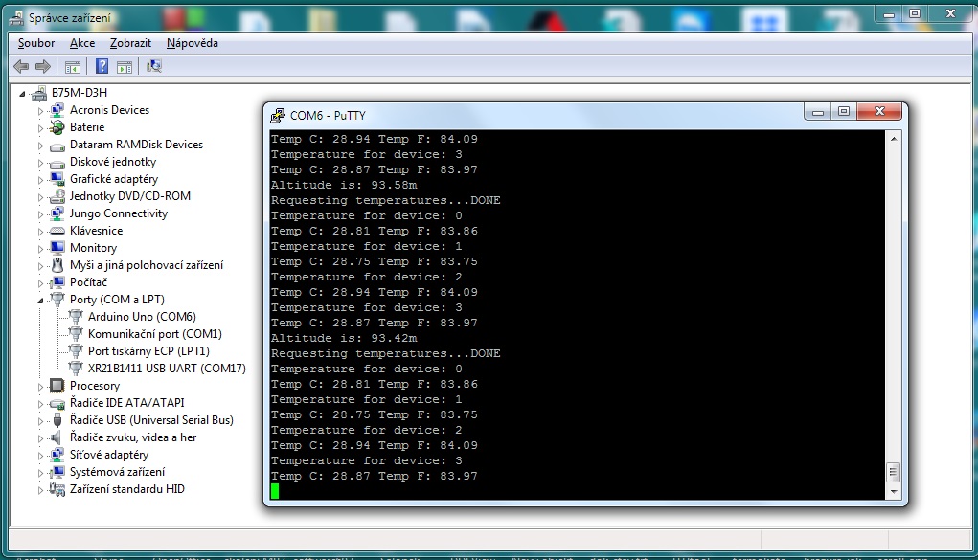Screen dimensions: 978x560
Task: Click the blue Help toolbar icon
Action: (102, 67)
